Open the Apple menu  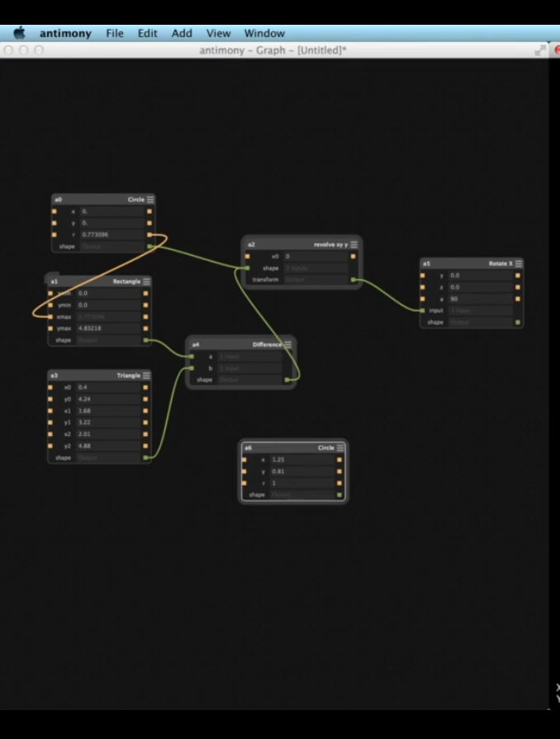click(19, 33)
